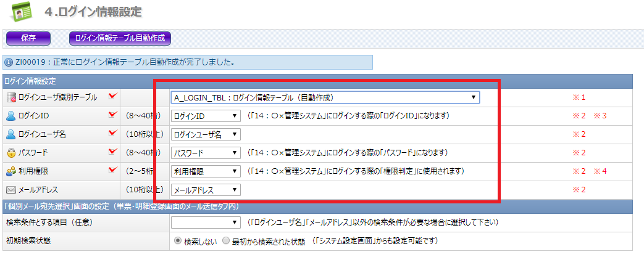Open the ログインID field dropdown
Screen dimensions: 644x257
coord(206,116)
